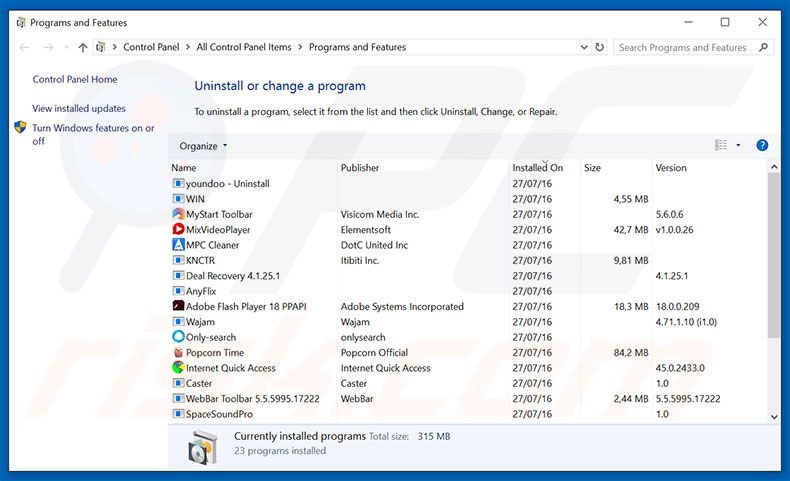Click the Adobe Flash Player icon
The image size is (790, 481).
[x=178, y=306]
